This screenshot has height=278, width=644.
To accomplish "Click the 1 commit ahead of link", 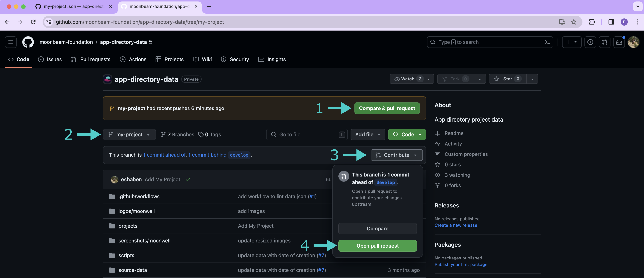I will pyautogui.click(x=164, y=155).
